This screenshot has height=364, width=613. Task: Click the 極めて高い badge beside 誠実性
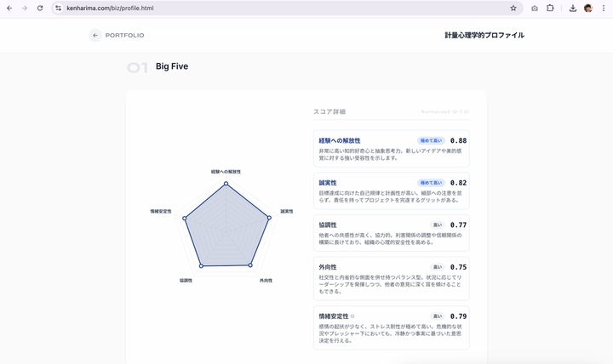coord(431,183)
